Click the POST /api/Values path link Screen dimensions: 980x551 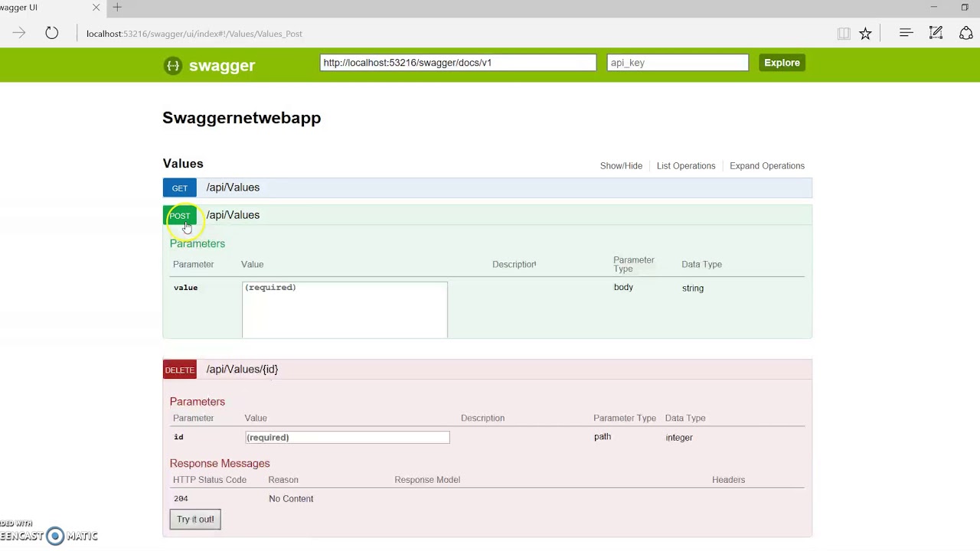click(233, 215)
